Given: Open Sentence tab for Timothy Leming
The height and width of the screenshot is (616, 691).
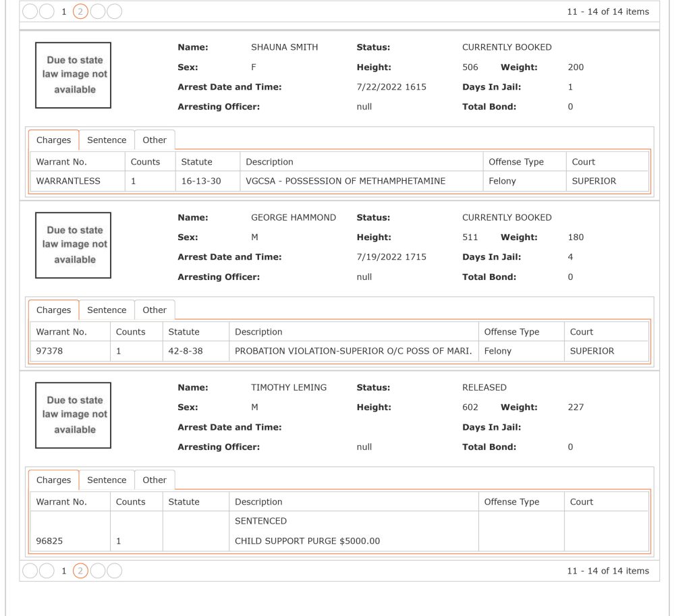Looking at the screenshot, I should (x=107, y=480).
